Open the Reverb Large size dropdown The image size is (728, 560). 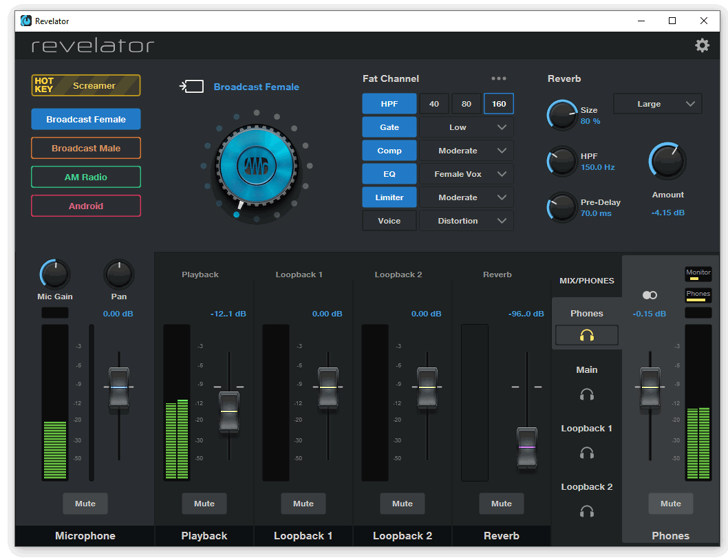pos(657,104)
